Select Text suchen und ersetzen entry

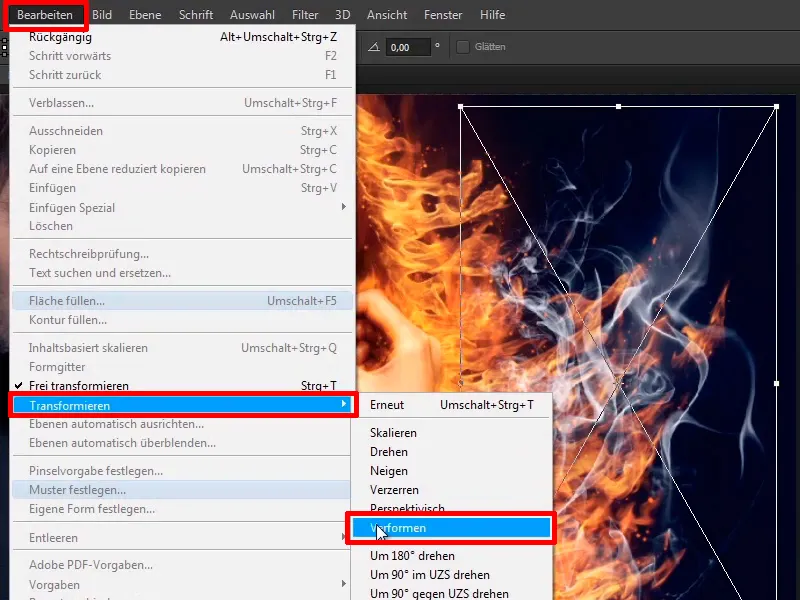pyautogui.click(x=183, y=272)
